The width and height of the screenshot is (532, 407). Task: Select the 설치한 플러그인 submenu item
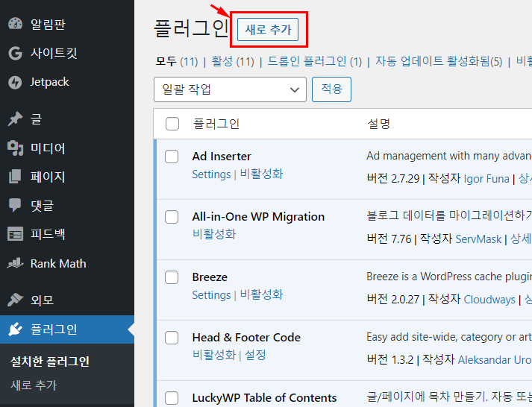click(x=50, y=362)
